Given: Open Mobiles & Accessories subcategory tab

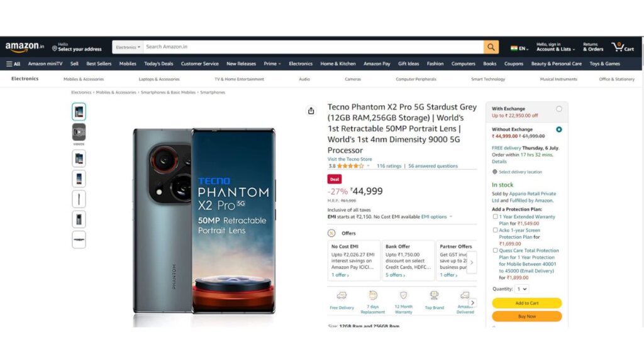Looking at the screenshot, I should (x=84, y=79).
